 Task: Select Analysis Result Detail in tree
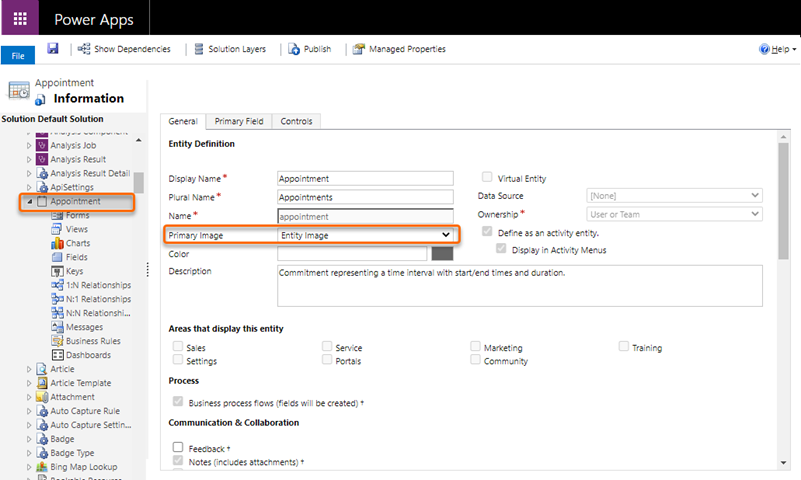[90, 174]
